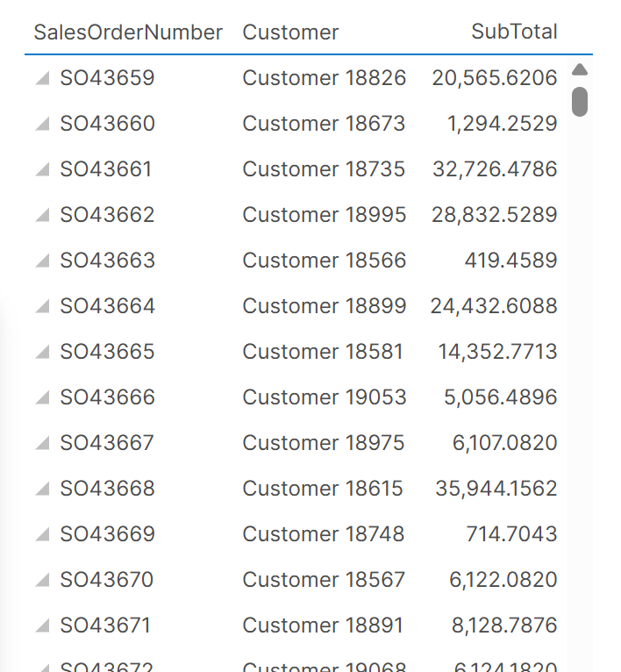This screenshot has height=672, width=621.
Task: Select the Customer 18826 cell
Action: (324, 78)
